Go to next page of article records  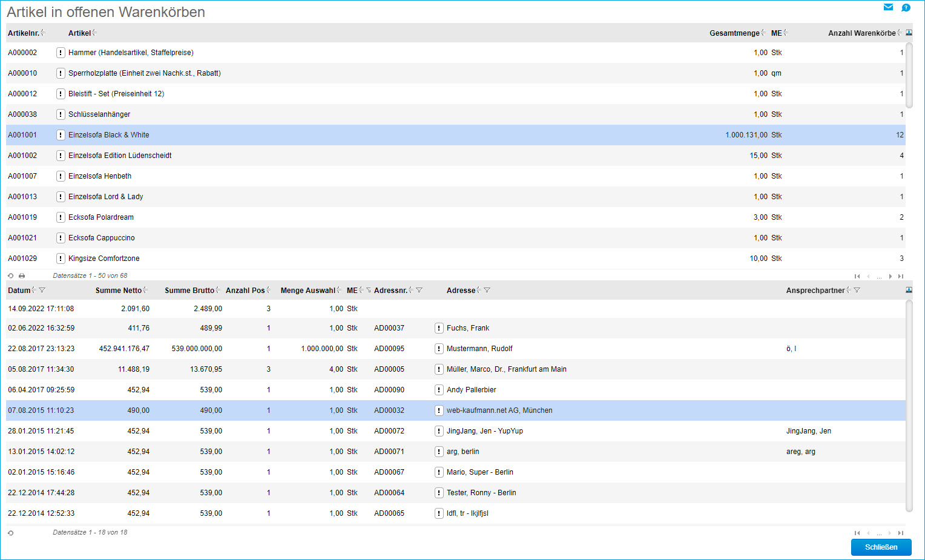(x=890, y=276)
